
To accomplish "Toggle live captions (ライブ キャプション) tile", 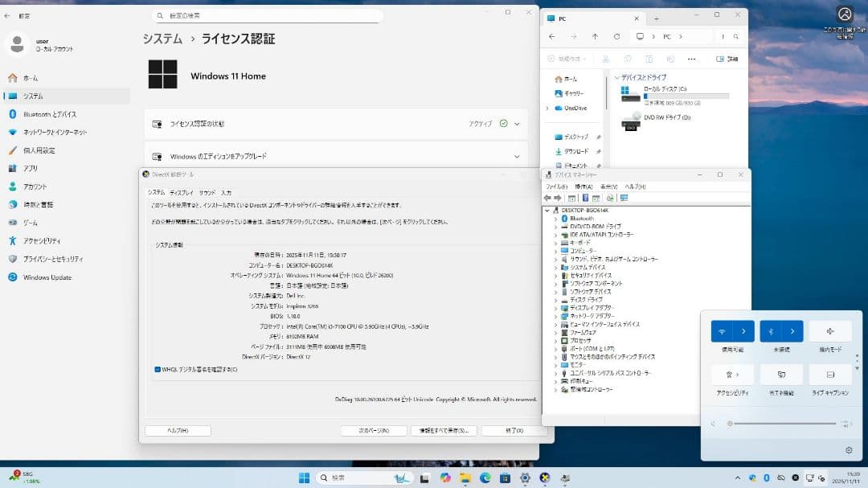I will [829, 375].
